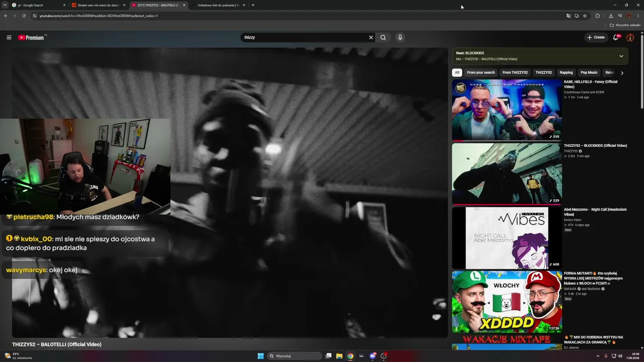Viewport: 644px width, 362px height.
Task: Open the 'FORMA MUTANT!' video title
Action: pyautogui.click(x=593, y=278)
